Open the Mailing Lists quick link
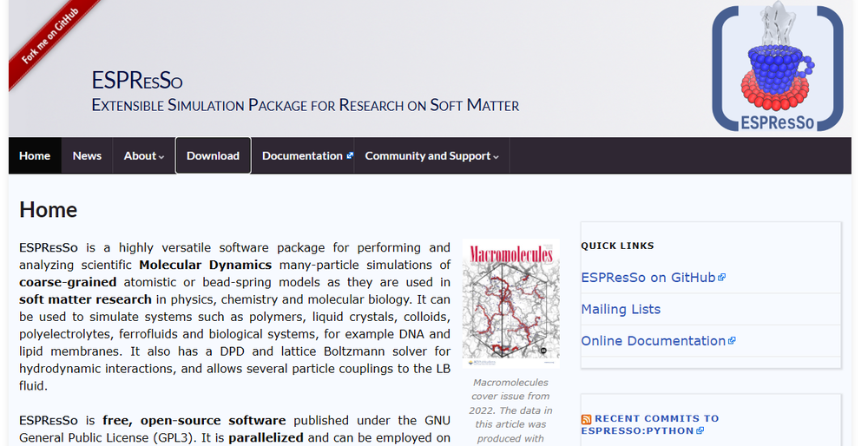The height and width of the screenshot is (446, 868). [x=621, y=309]
